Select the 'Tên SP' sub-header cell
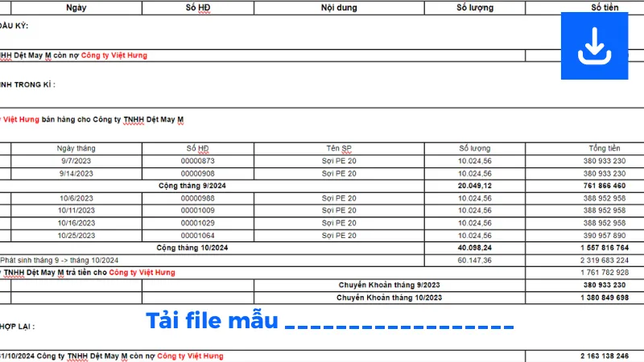644x362 pixels. click(339, 148)
